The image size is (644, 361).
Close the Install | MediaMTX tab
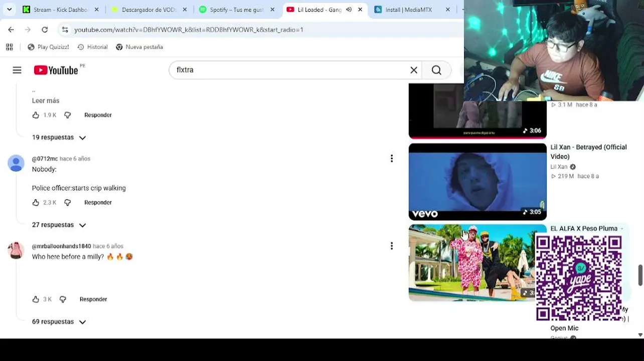[x=448, y=10]
